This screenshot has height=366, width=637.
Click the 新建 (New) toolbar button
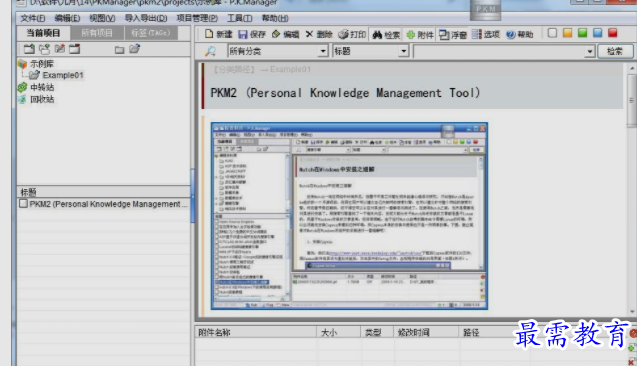tap(218, 35)
